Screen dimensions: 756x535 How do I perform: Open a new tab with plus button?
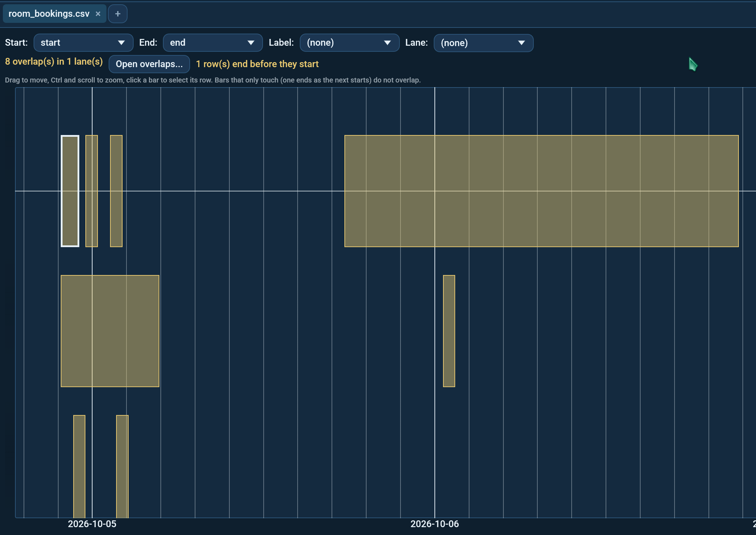[x=118, y=14]
